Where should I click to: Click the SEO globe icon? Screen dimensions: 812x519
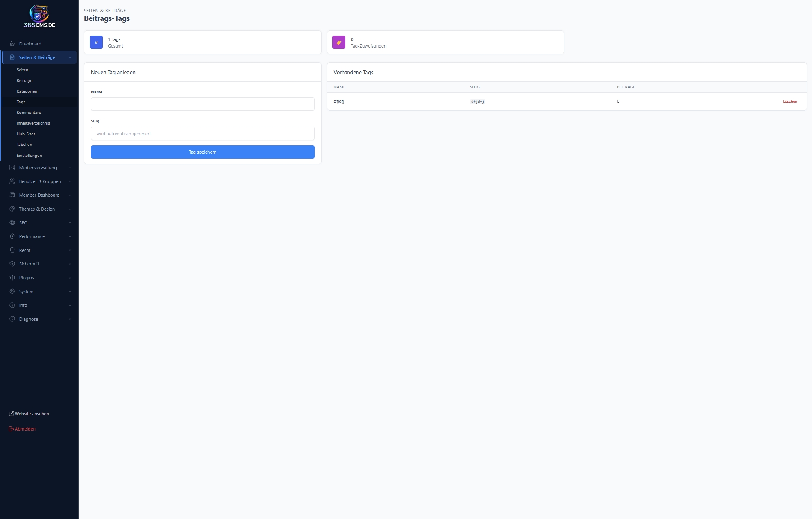pyautogui.click(x=12, y=223)
